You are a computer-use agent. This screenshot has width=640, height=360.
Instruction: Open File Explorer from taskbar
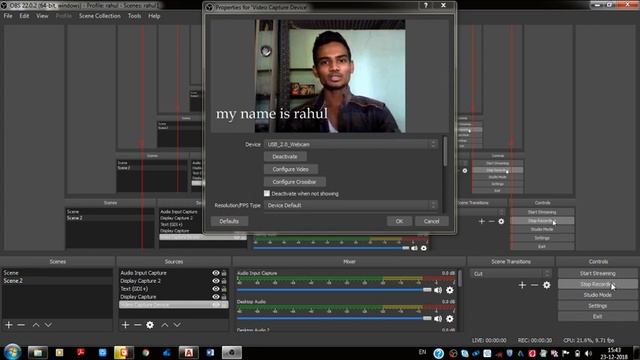[x=38, y=352]
